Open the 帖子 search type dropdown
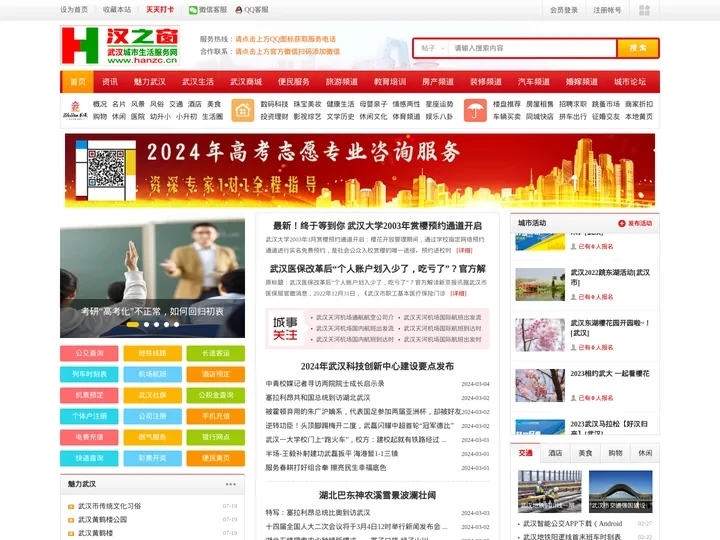The width and height of the screenshot is (720, 540). (433, 48)
